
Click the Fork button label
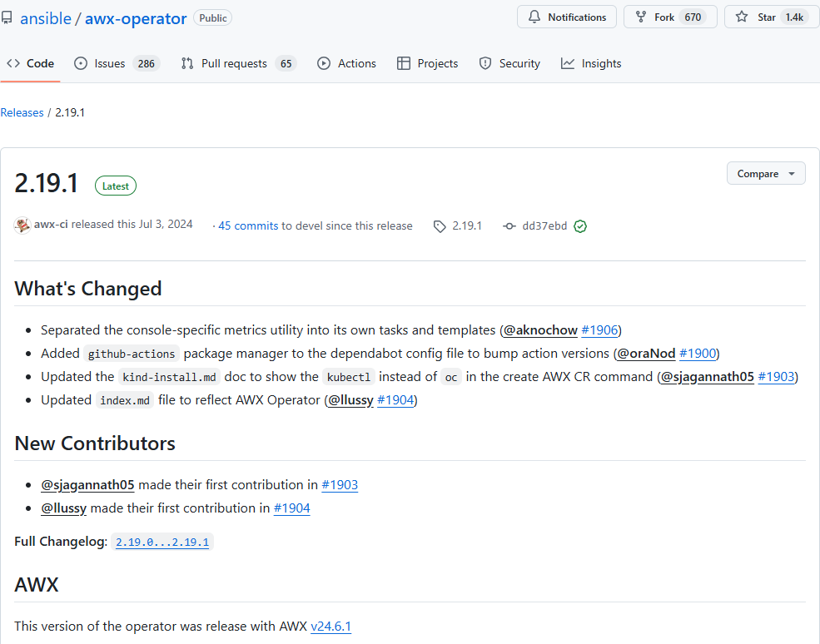click(x=664, y=17)
